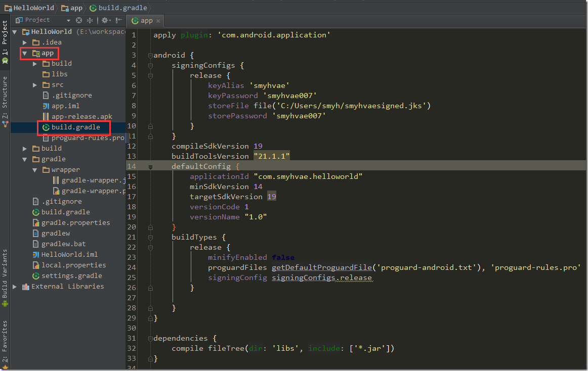Open Project panel settings gear icon
588x371 pixels.
coord(105,20)
